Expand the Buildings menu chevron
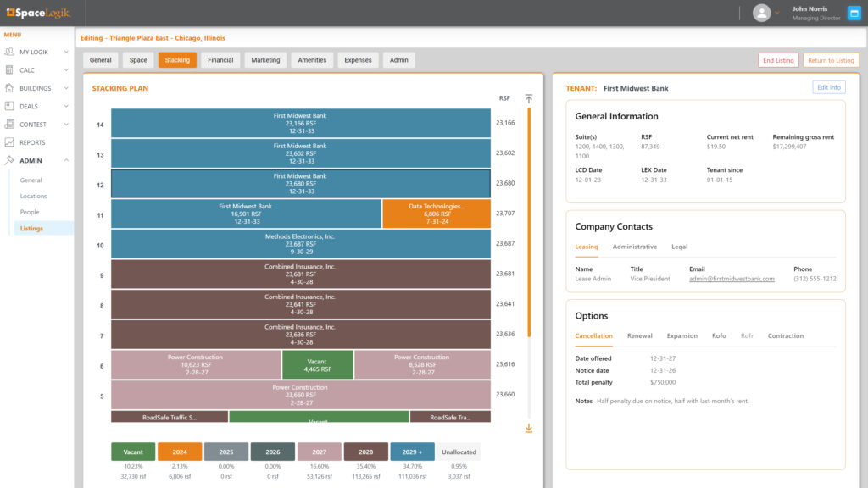Screen dimensions: 868x488 [x=66, y=88]
